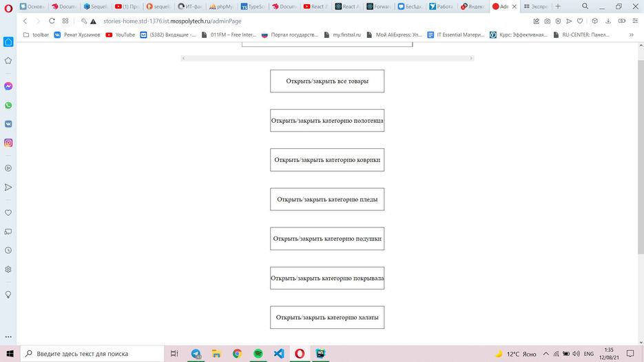Viewport: 644px width, 362px height.
Task: Expand the bookmarks bar overflow chevron
Action: [631, 34]
